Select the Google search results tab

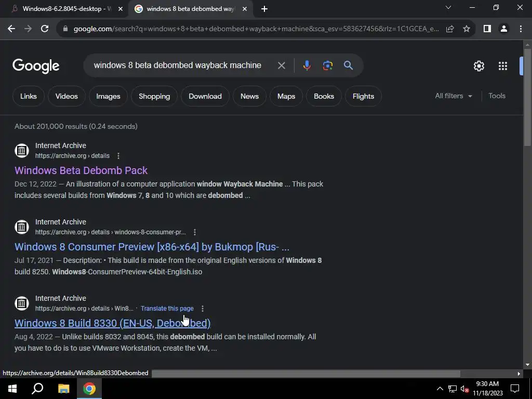[190, 9]
